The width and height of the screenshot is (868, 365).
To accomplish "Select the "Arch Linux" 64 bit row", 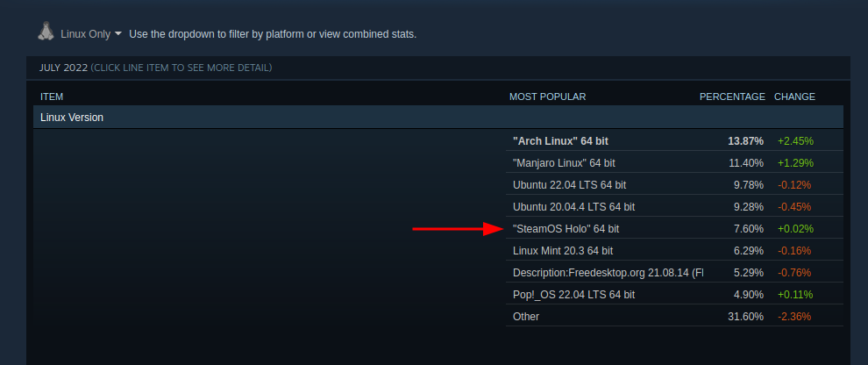I will [674, 141].
